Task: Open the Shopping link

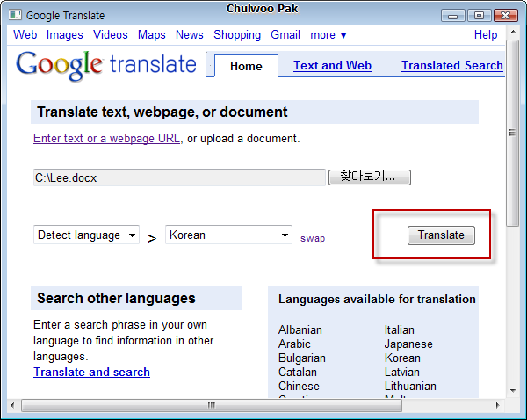Action: tap(237, 34)
